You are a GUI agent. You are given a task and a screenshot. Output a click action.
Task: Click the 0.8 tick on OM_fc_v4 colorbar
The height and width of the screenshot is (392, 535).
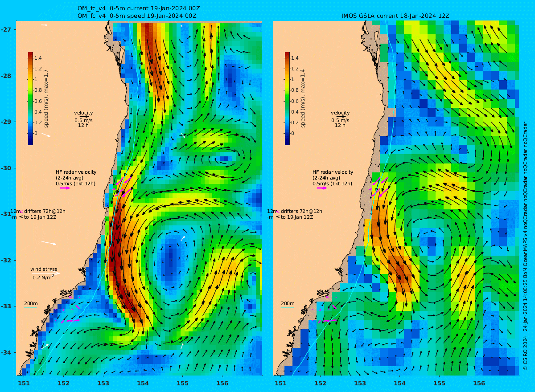coord(38,90)
